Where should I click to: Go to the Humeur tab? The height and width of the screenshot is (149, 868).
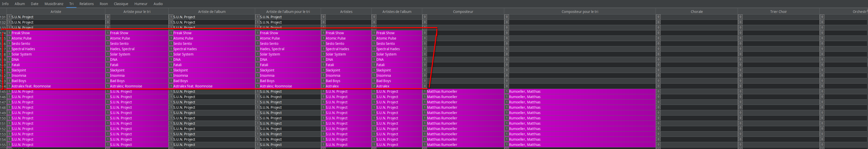(141, 4)
